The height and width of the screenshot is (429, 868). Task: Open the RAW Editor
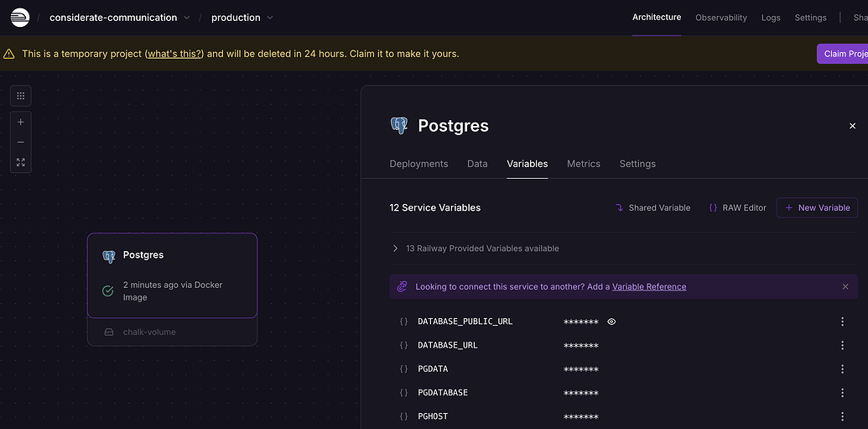(x=737, y=207)
